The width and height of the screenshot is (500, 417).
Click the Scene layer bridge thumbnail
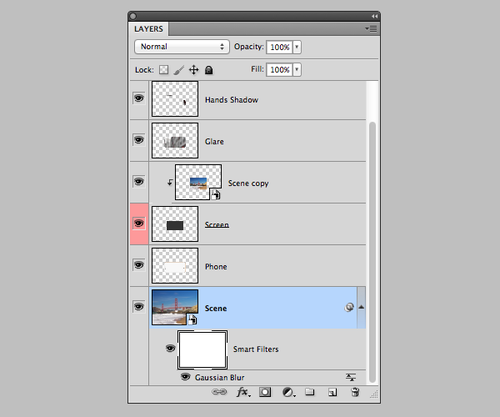tap(175, 307)
